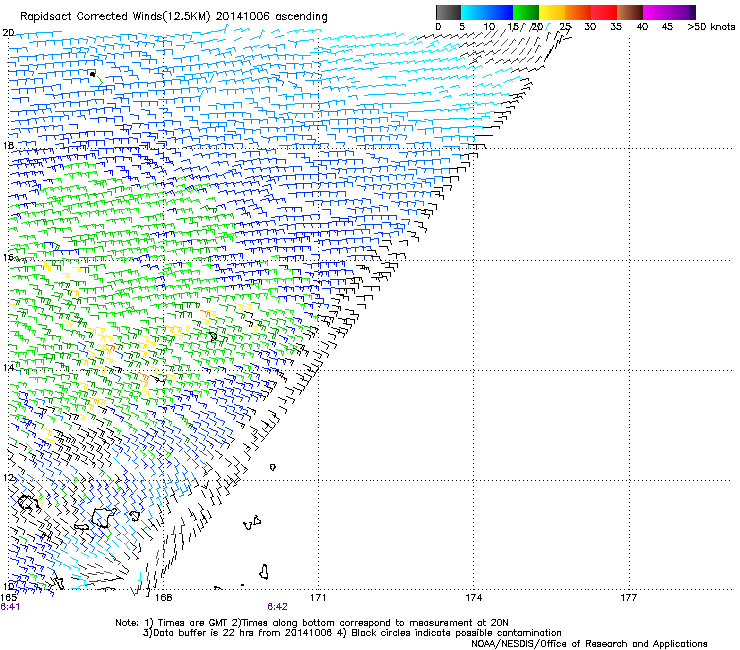Click the latitude label "20"
The height and width of the screenshot is (650, 740).
8,32
